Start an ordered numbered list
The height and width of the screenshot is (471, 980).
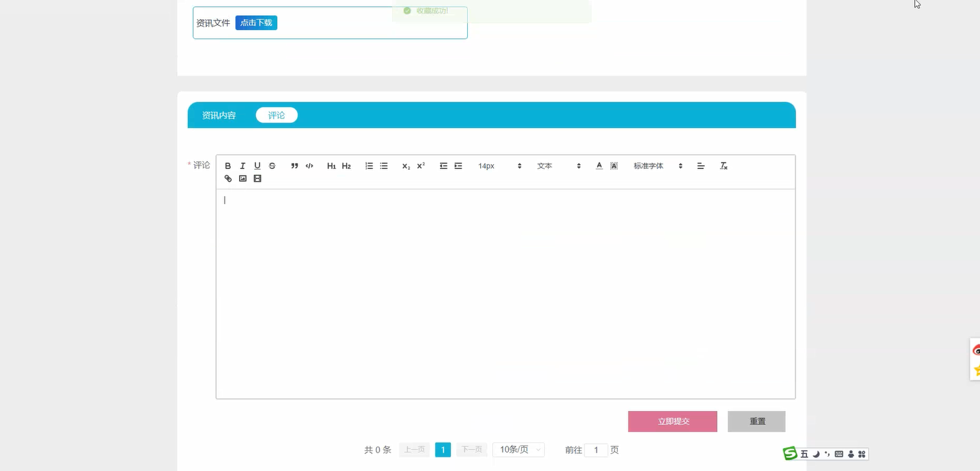pos(369,166)
